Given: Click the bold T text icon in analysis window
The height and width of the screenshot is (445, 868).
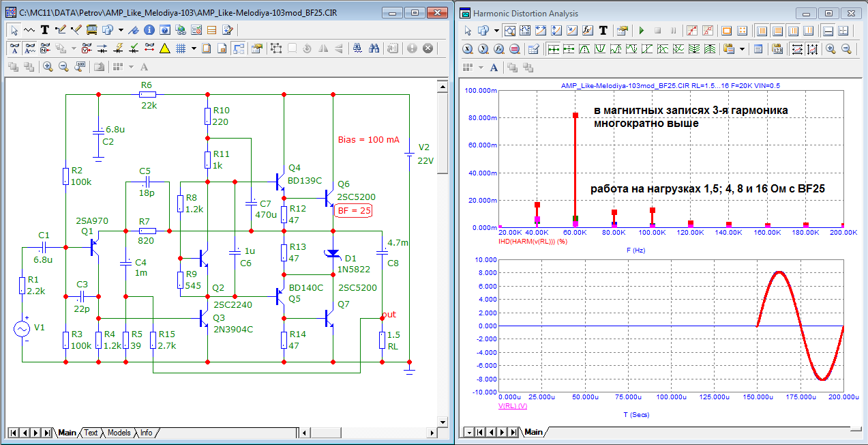Looking at the screenshot, I should click(x=603, y=31).
